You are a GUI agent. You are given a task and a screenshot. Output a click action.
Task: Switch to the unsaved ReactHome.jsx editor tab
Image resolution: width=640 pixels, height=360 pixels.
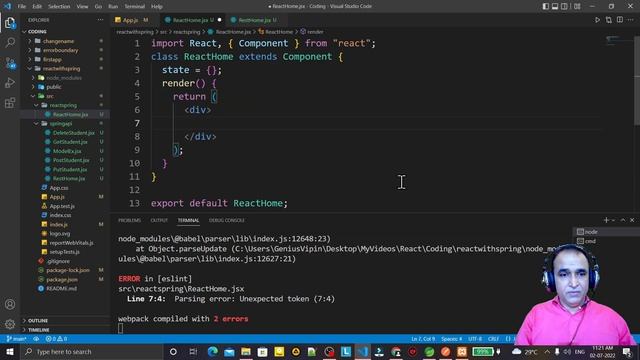(x=192, y=20)
